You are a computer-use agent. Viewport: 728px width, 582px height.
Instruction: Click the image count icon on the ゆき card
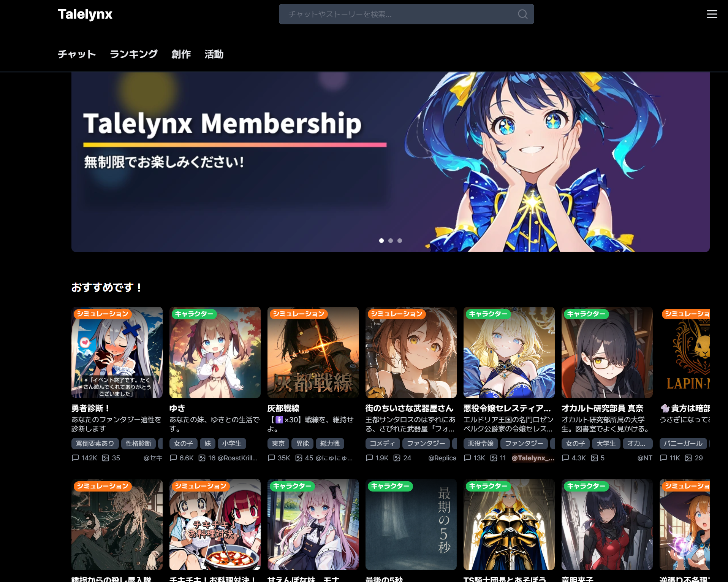[x=201, y=458]
